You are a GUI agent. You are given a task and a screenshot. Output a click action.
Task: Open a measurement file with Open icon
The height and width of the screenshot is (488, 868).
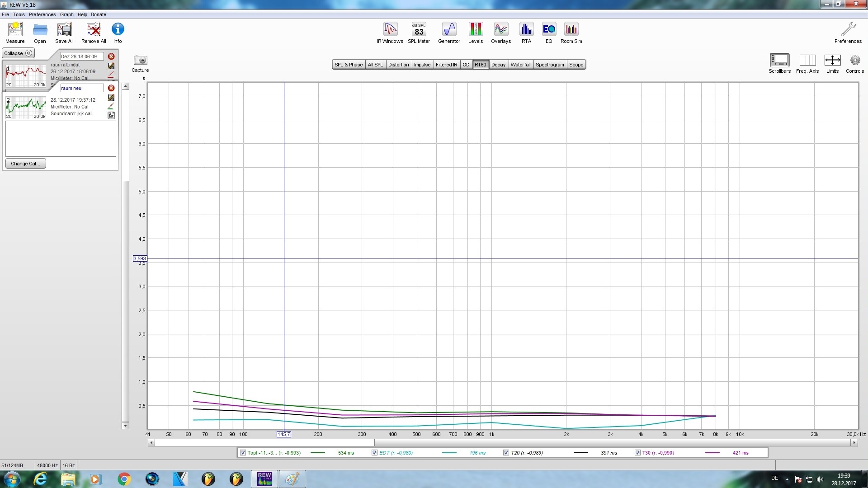pyautogui.click(x=40, y=33)
